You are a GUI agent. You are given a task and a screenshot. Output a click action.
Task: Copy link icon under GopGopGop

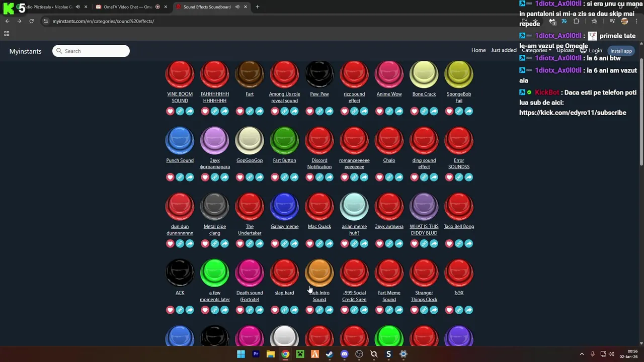click(250, 177)
